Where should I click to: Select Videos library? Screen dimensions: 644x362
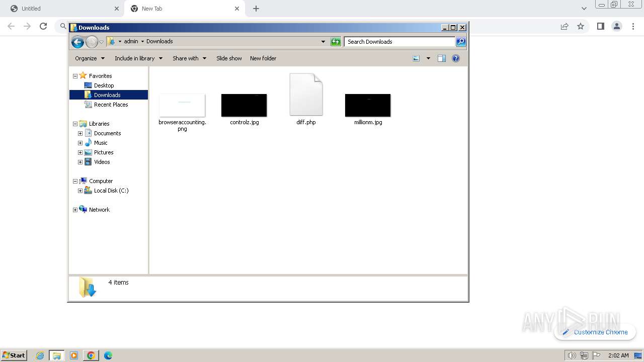click(x=102, y=162)
